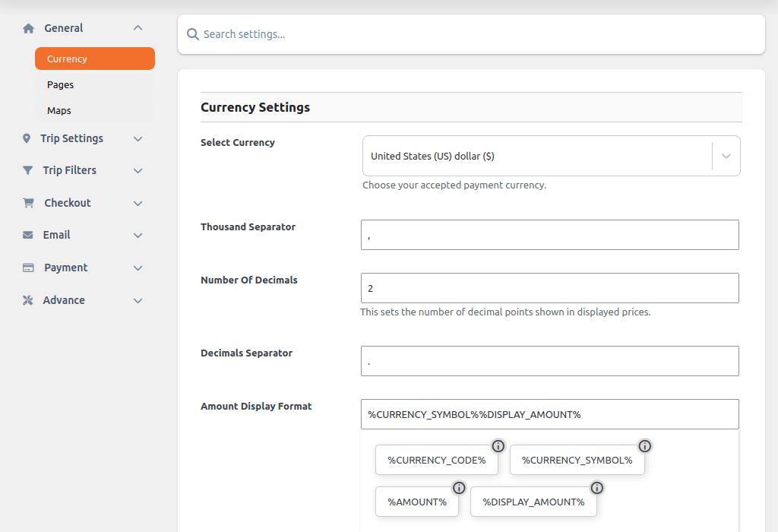Insert the %DISPLAY_AMOUNT% tag button

click(x=533, y=502)
